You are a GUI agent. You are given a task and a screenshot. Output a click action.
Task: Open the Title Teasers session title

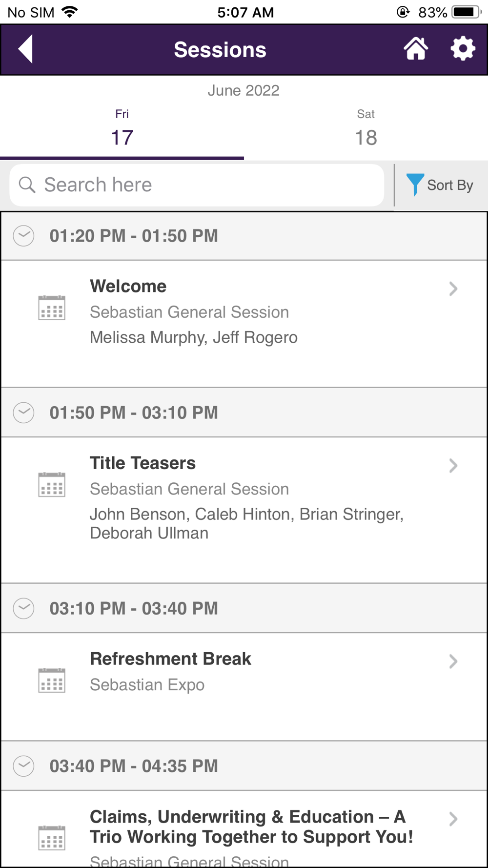(142, 463)
